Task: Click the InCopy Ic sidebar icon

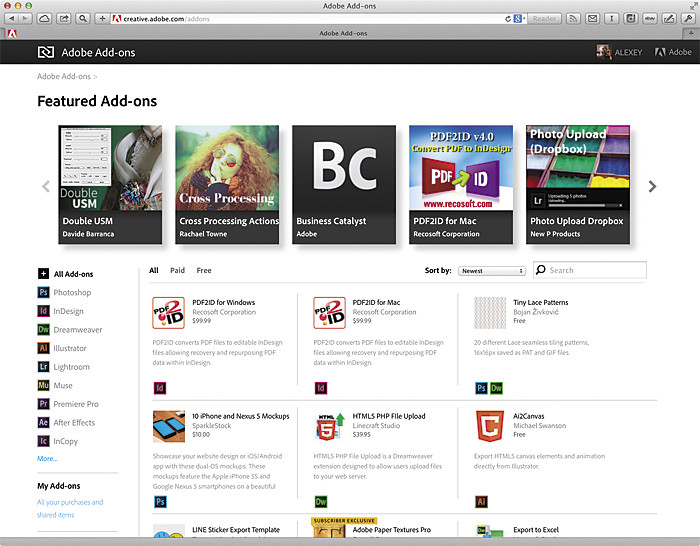Action: [x=43, y=441]
